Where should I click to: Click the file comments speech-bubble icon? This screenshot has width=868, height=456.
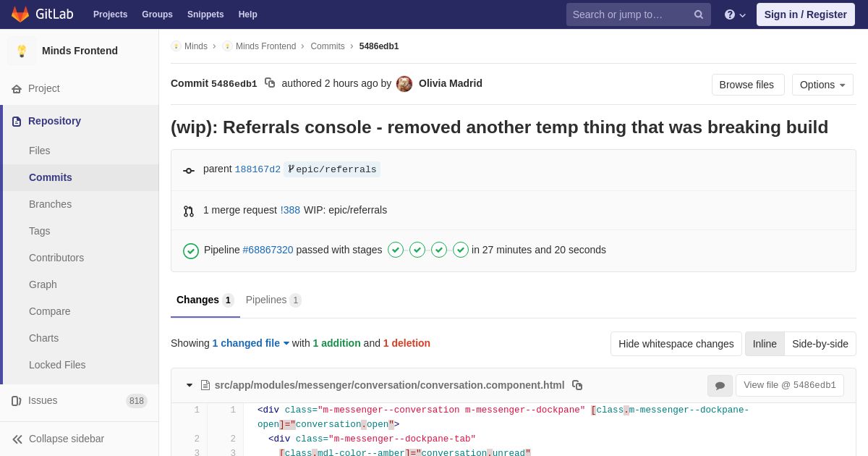[x=720, y=386]
